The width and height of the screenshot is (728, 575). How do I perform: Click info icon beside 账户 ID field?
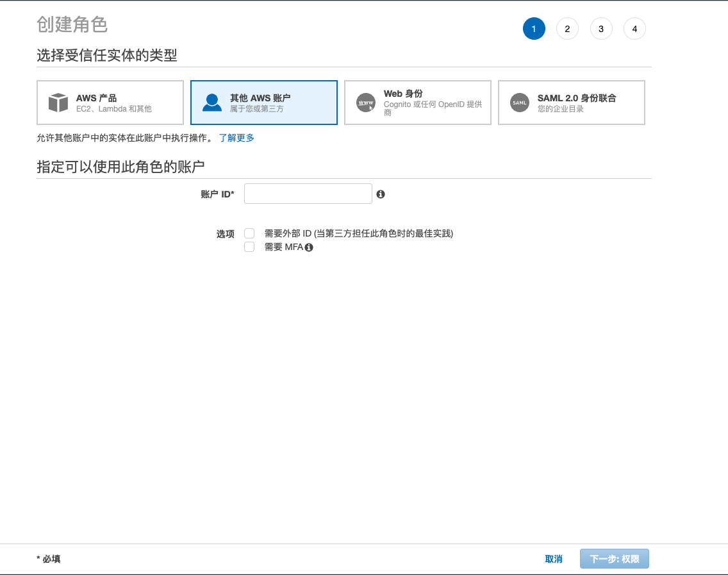pos(381,194)
